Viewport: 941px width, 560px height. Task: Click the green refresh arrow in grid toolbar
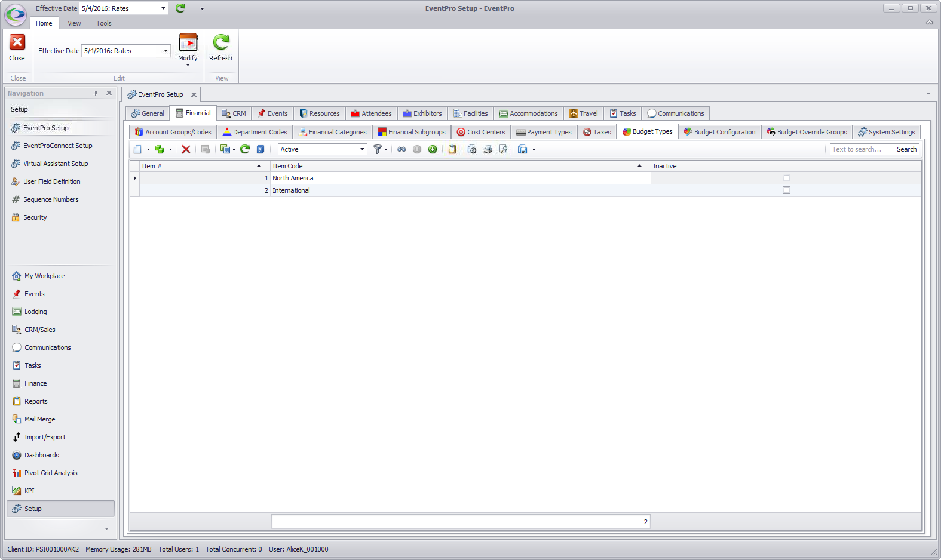245,149
